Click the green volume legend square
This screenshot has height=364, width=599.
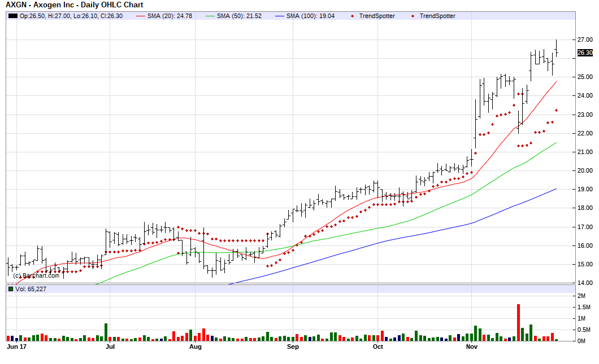coord(11,289)
